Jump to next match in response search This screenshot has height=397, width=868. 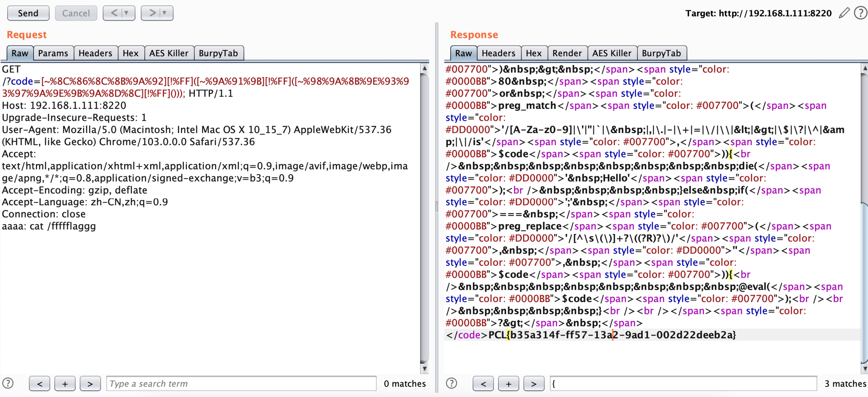(534, 383)
